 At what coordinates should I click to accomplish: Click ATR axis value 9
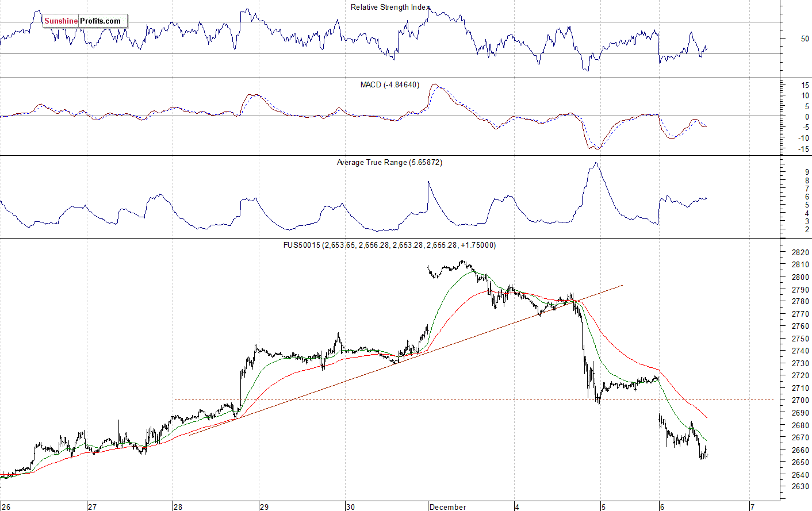pos(807,172)
